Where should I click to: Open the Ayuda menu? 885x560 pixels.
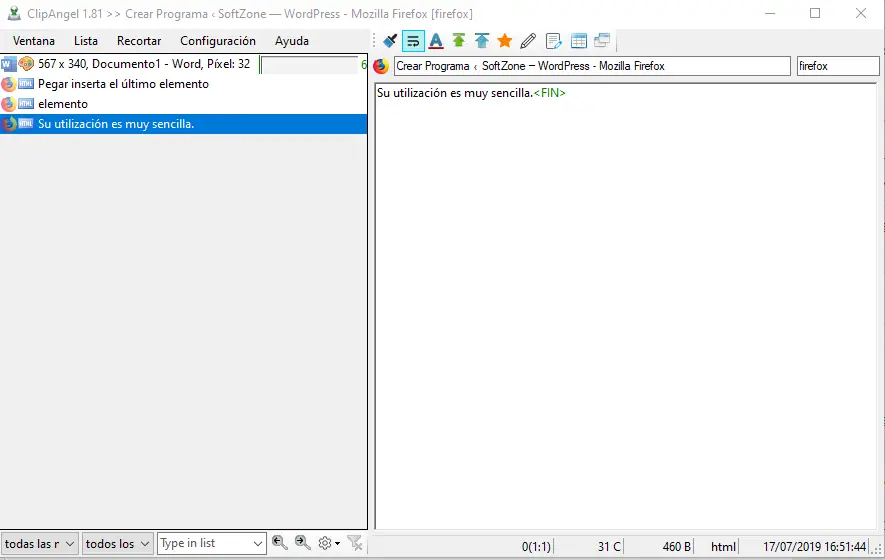click(x=292, y=41)
